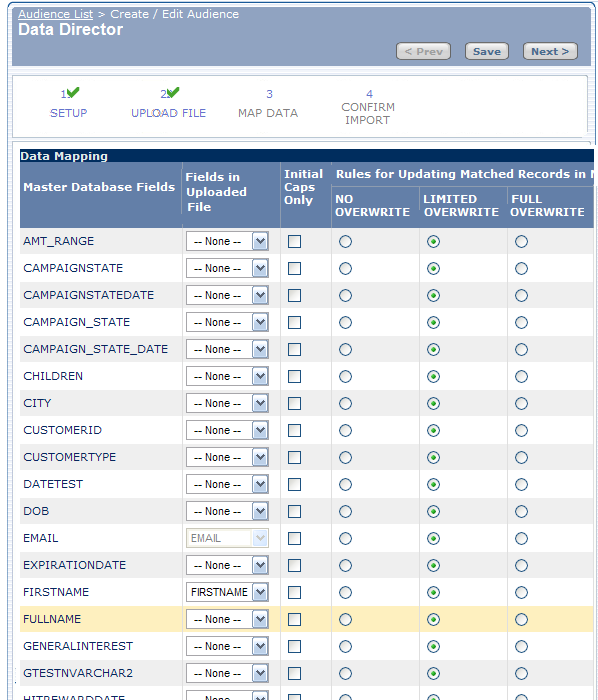Image resolution: width=598 pixels, height=700 pixels.
Task: Check Initial Caps Only for CAMPAIGN_STATE_DATE
Action: 294,350
